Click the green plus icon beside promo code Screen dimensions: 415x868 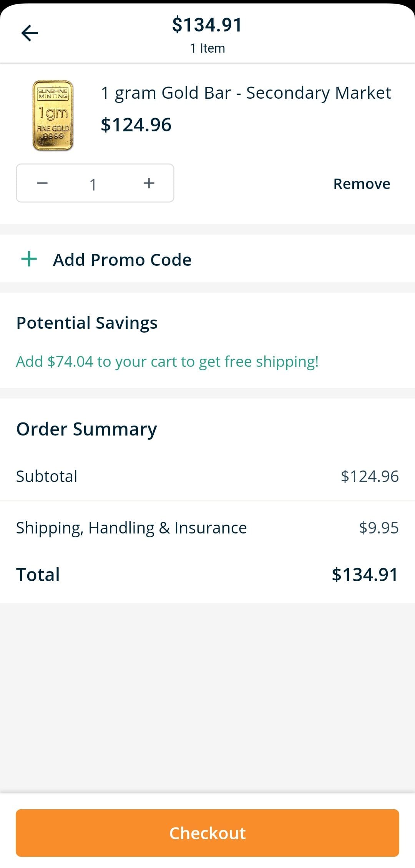click(29, 259)
